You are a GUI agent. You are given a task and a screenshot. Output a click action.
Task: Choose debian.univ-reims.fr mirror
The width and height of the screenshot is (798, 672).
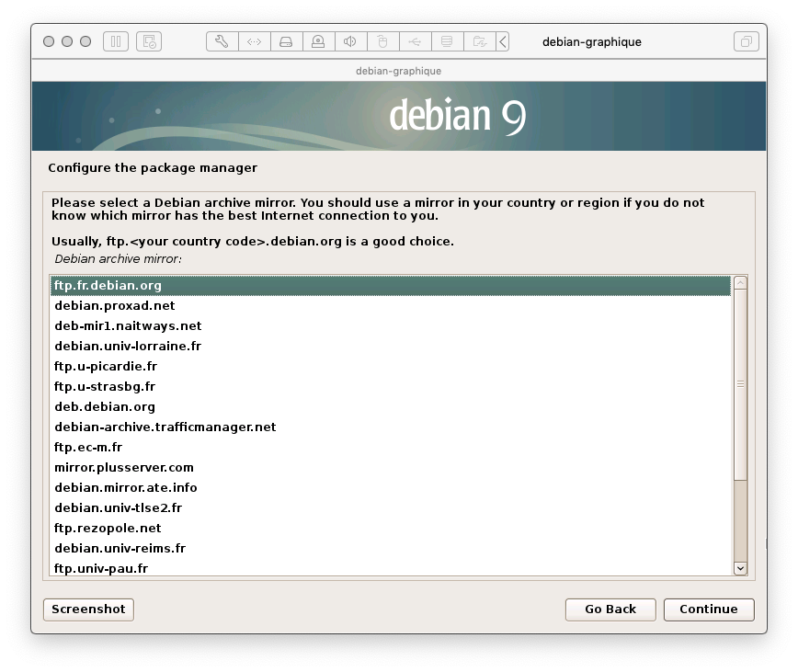[x=391, y=549]
